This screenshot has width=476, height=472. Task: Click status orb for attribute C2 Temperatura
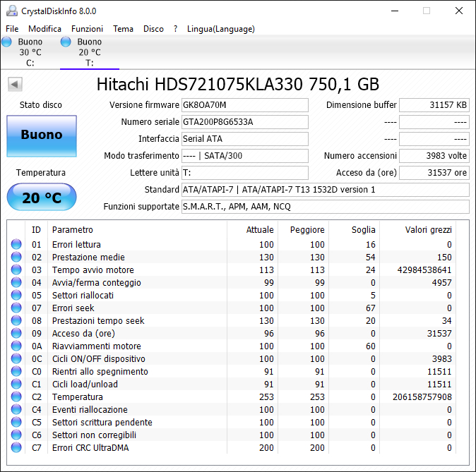point(16,397)
